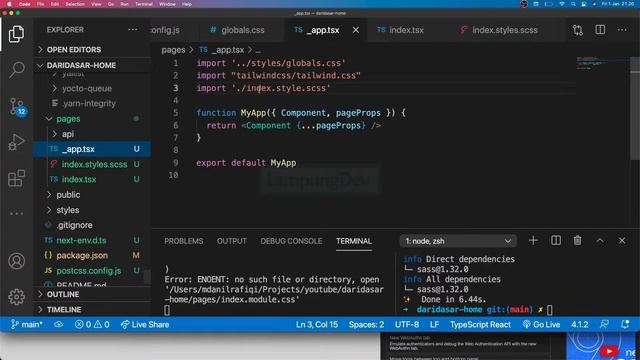This screenshot has width=640, height=360.
Task: Open the Extensions view
Action: click(x=16, y=178)
